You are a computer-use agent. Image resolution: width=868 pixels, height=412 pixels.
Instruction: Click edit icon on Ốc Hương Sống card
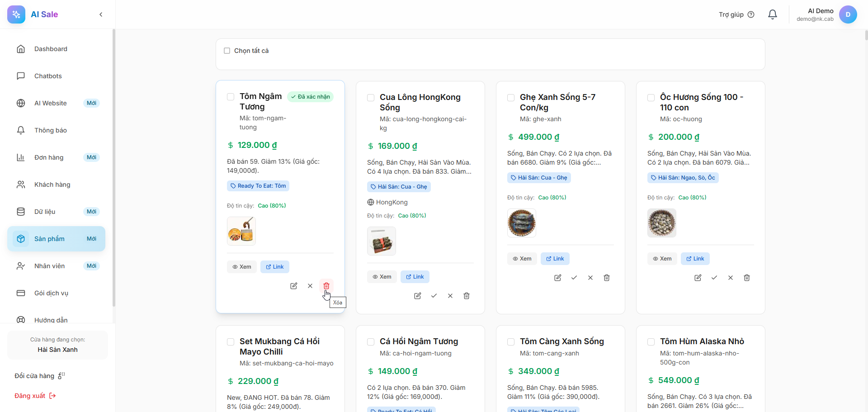(698, 278)
